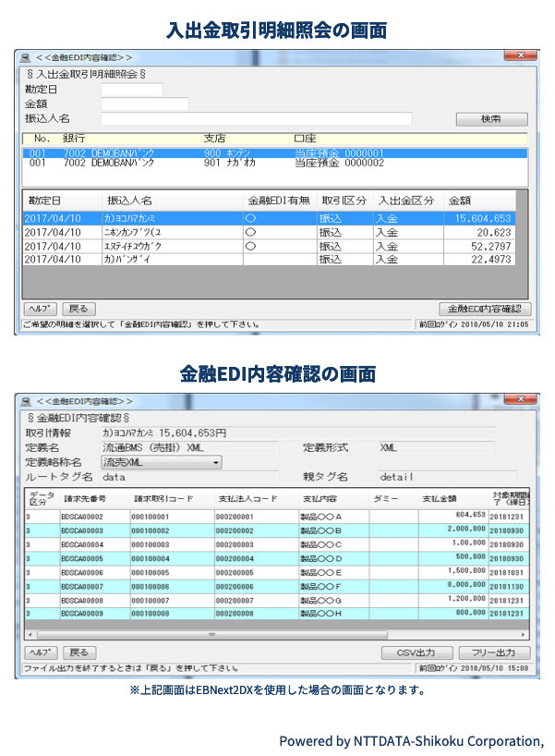Click the CSV出力 button
This screenshot has height=756, width=555.
coord(416,652)
